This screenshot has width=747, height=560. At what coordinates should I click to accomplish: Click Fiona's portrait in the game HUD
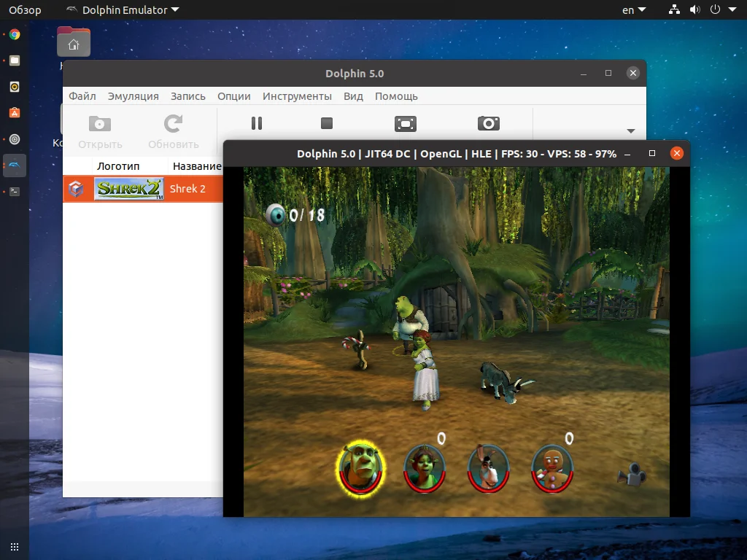(x=424, y=469)
